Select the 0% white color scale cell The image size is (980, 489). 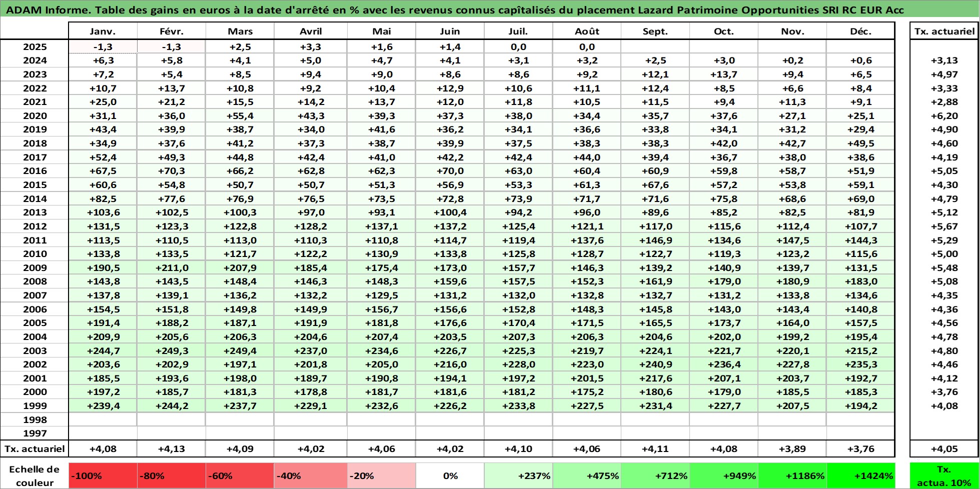click(x=450, y=475)
